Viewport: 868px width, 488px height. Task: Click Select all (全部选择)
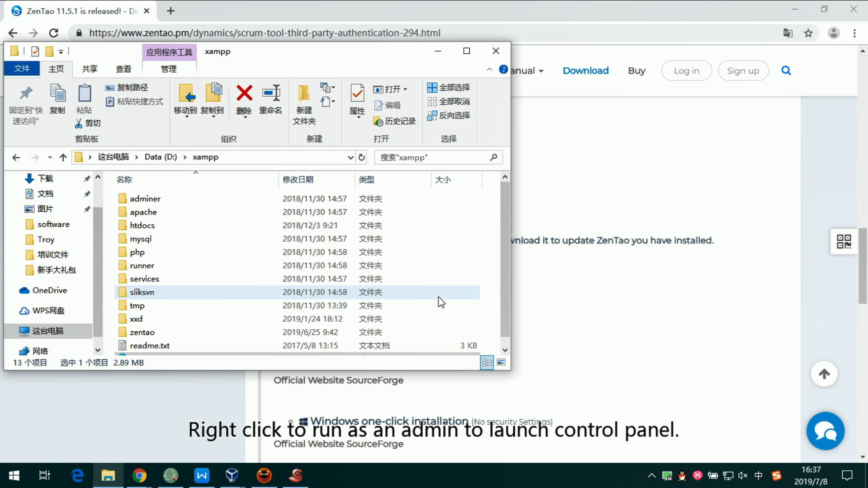coord(448,88)
